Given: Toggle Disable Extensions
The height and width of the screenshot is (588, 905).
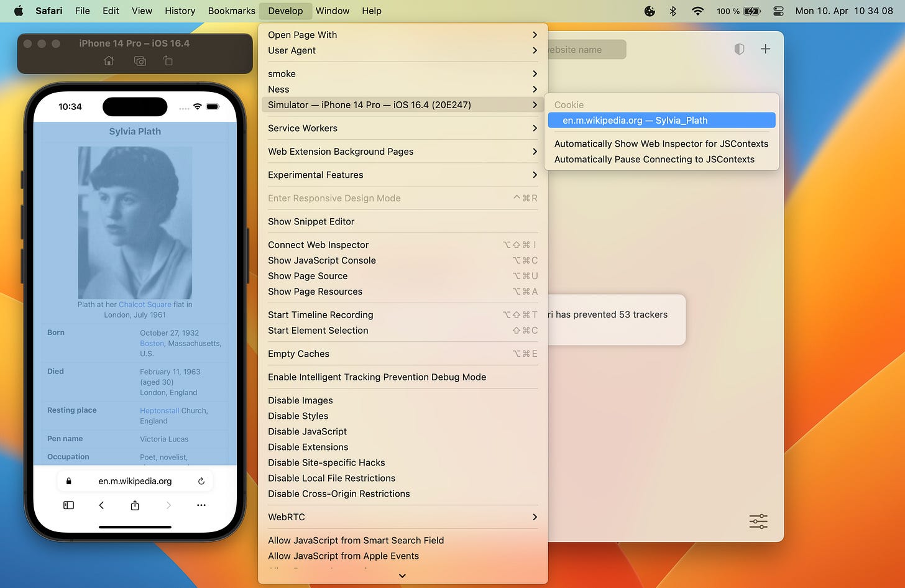Looking at the screenshot, I should (403, 447).
